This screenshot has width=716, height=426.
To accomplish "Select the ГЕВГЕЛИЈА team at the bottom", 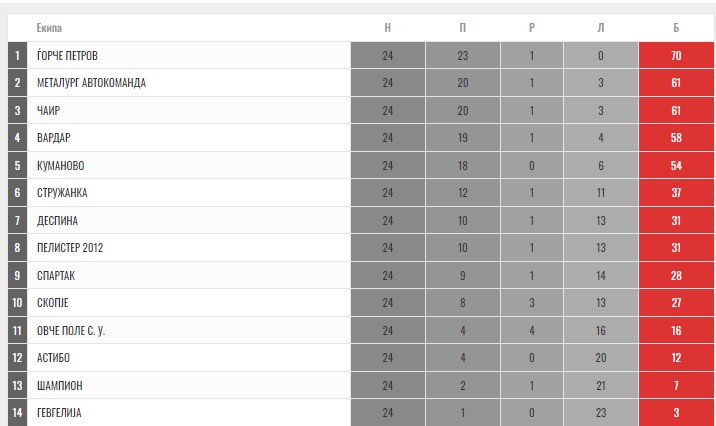I will (x=59, y=413).
